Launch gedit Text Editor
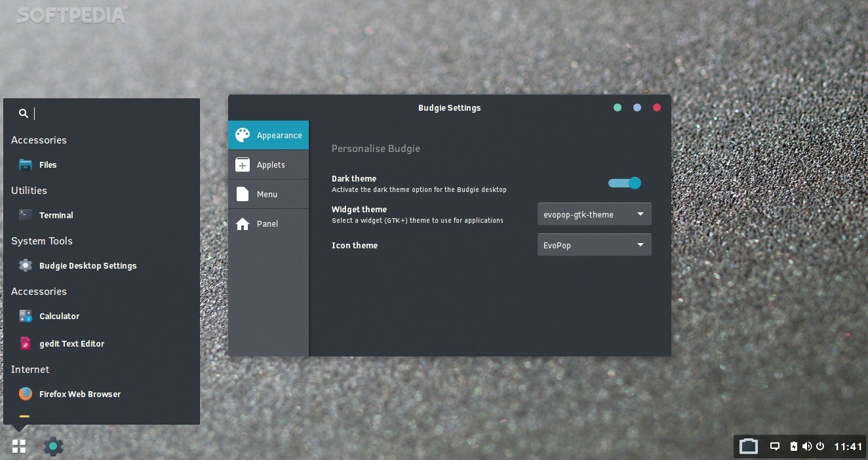The image size is (868, 460). click(71, 343)
